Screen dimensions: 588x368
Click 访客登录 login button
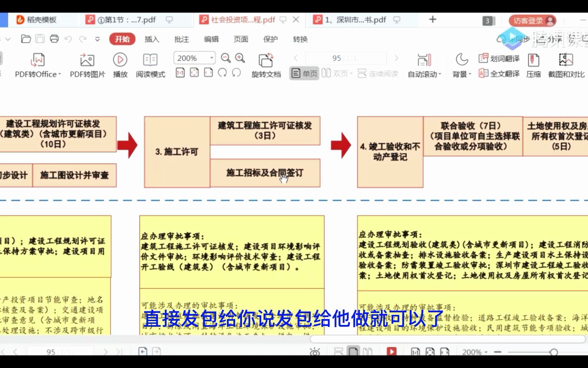[x=533, y=21]
